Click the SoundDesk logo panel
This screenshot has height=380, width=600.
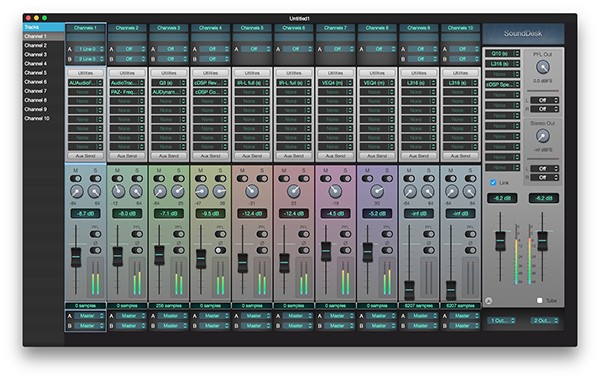pyautogui.click(x=523, y=34)
